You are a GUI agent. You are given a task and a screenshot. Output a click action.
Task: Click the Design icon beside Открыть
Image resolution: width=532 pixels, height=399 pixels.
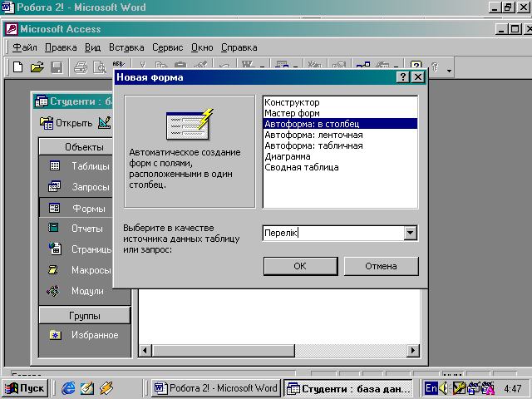click(x=105, y=122)
